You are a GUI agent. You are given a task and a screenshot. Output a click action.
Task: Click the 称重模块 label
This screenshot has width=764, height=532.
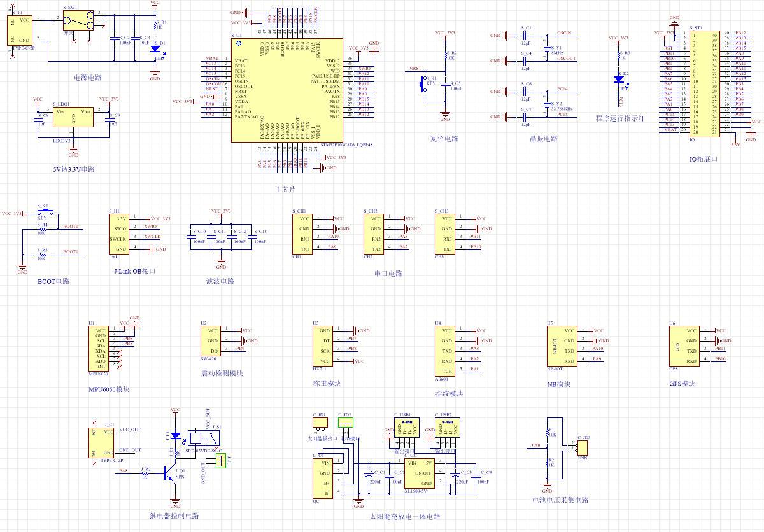(x=327, y=384)
